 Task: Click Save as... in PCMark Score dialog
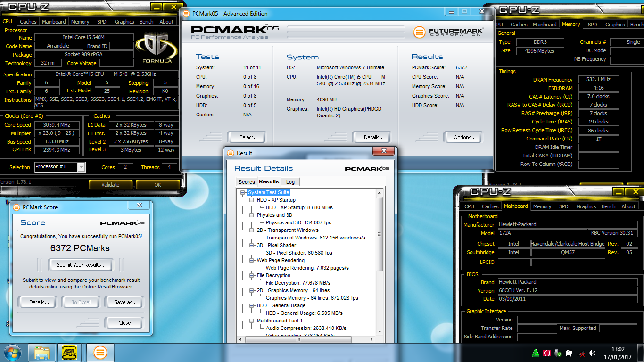[x=125, y=302]
